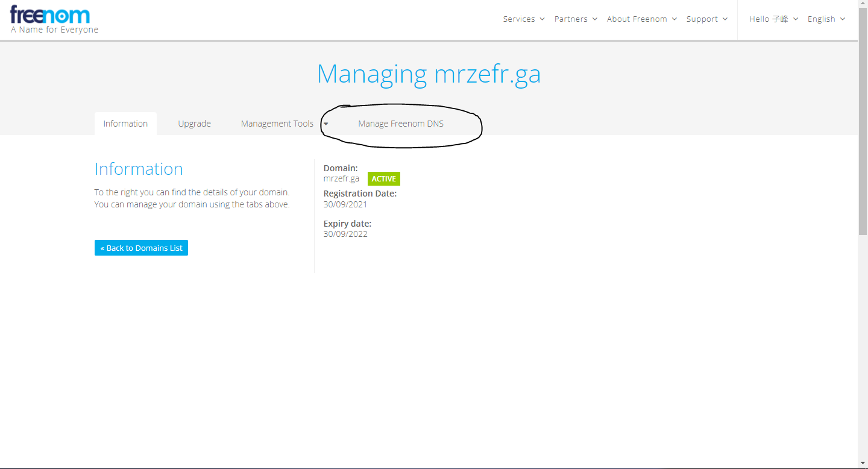The image size is (868, 469).
Task: Click the Management Tools tab label
Action: coord(277,124)
